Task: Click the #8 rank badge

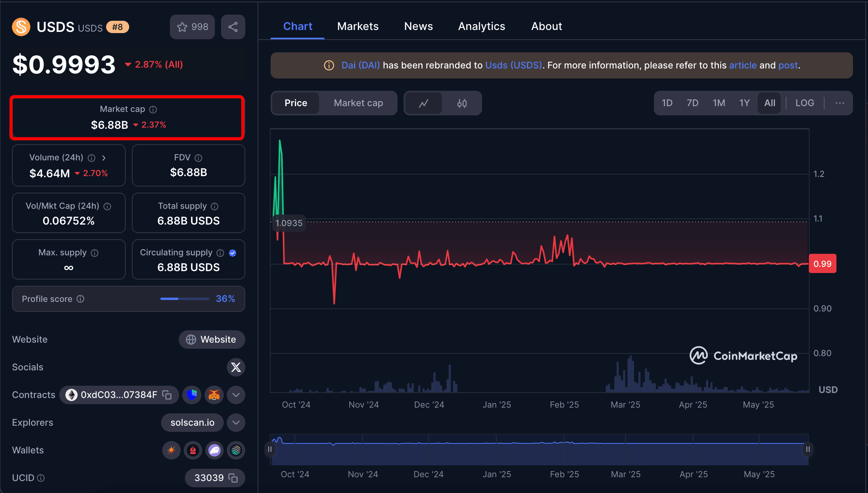Action: pyautogui.click(x=118, y=27)
